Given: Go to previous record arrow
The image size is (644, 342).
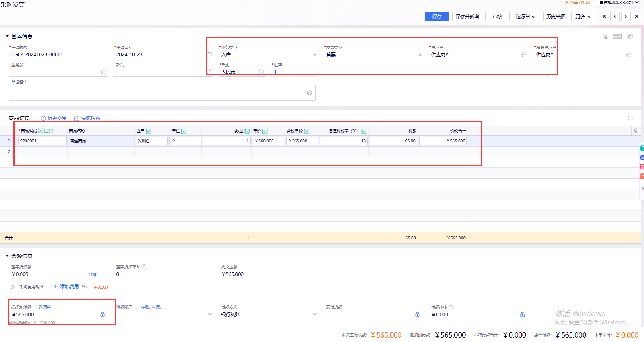Looking at the screenshot, I should click(615, 16).
